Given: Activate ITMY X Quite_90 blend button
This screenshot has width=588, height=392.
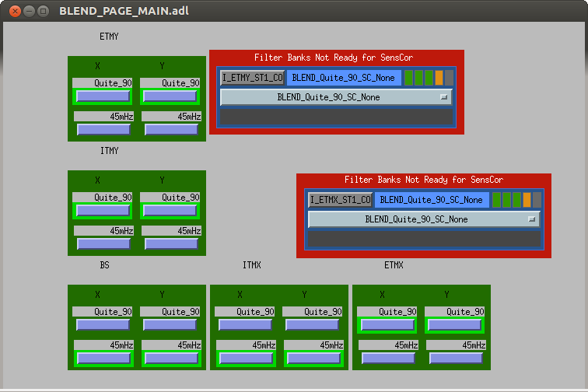Looking at the screenshot, I should pos(103,211).
